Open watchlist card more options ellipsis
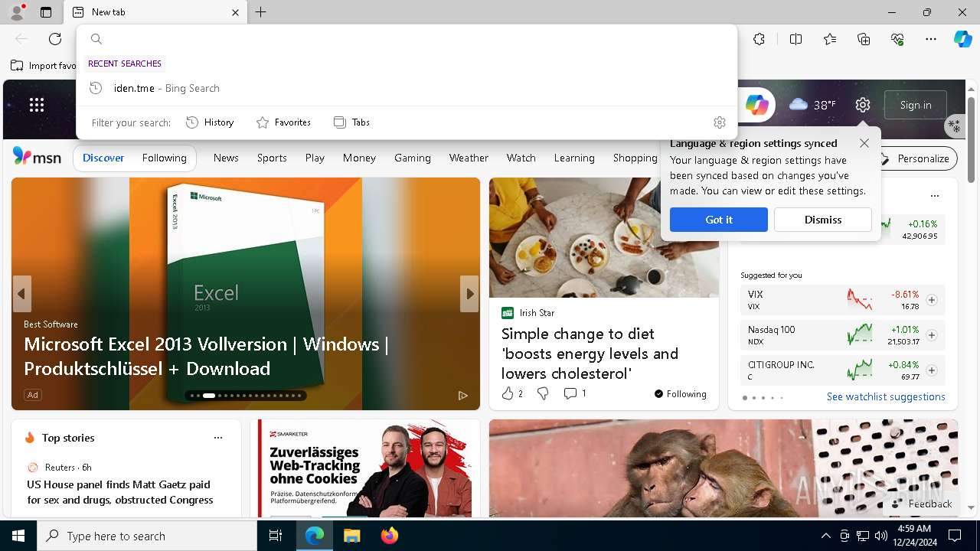This screenshot has width=980, height=551. tap(934, 196)
